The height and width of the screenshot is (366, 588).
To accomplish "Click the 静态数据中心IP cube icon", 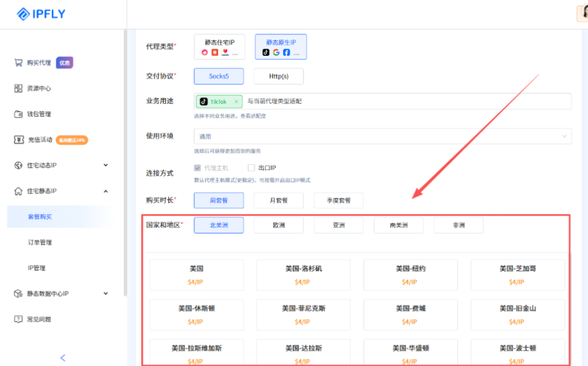I will (x=18, y=293).
